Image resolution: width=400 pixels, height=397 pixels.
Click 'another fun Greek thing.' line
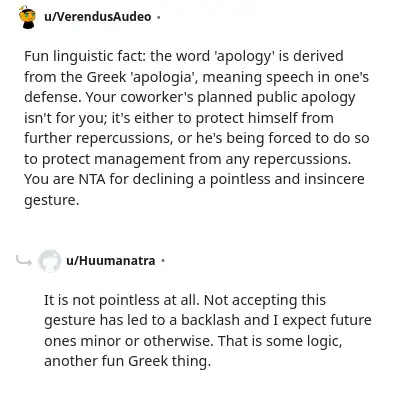128,361
